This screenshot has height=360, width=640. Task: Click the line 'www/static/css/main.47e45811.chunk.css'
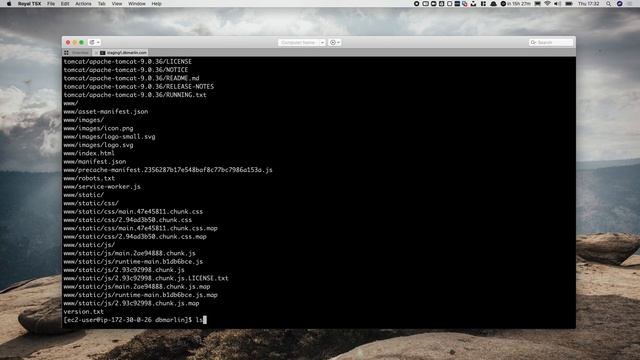(x=133, y=211)
